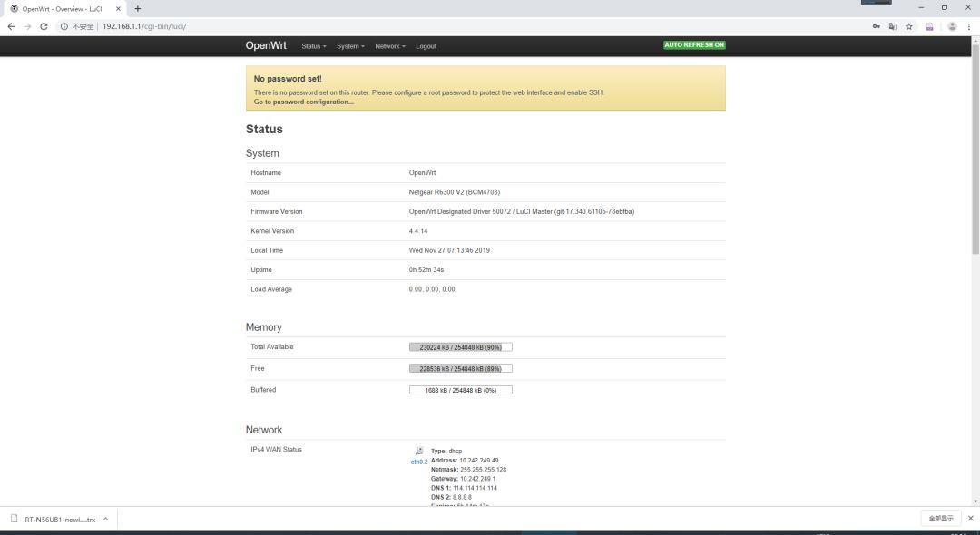This screenshot has height=535, width=980.
Task: Click the Total Available memory progress bar
Action: coord(461,347)
